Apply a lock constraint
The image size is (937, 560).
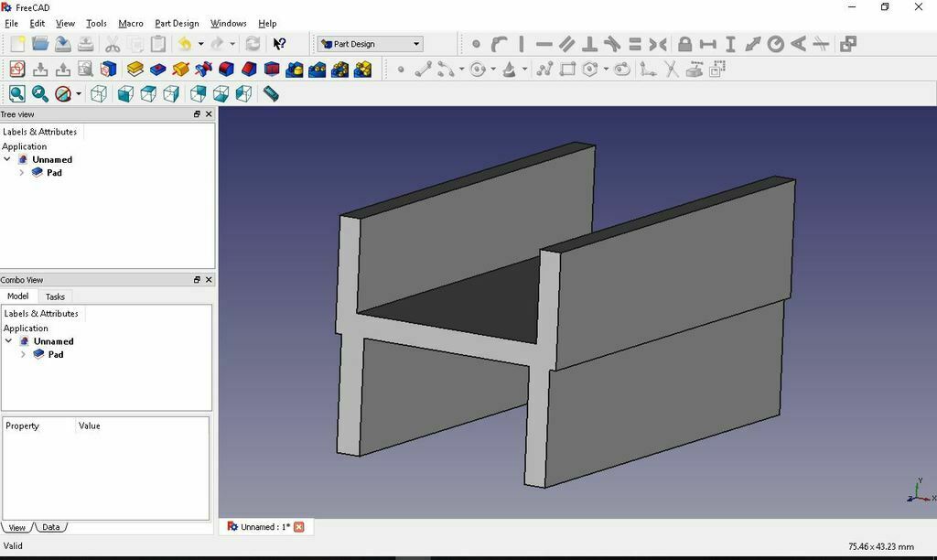point(685,43)
